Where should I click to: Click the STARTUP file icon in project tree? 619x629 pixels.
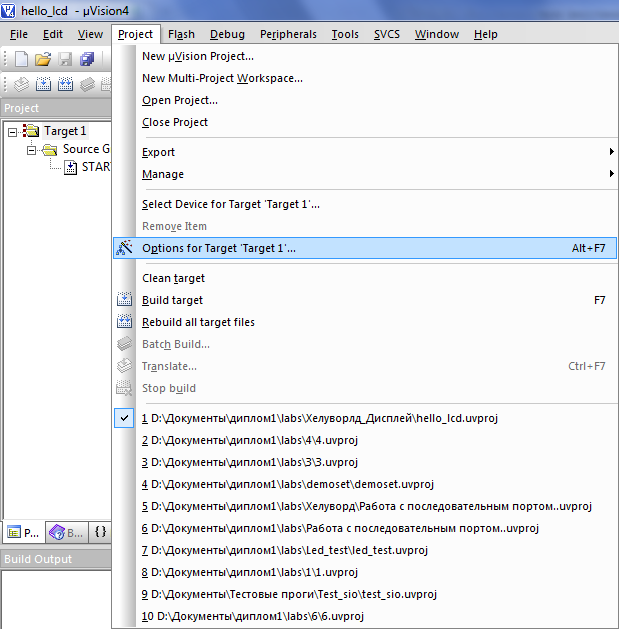(x=71, y=167)
